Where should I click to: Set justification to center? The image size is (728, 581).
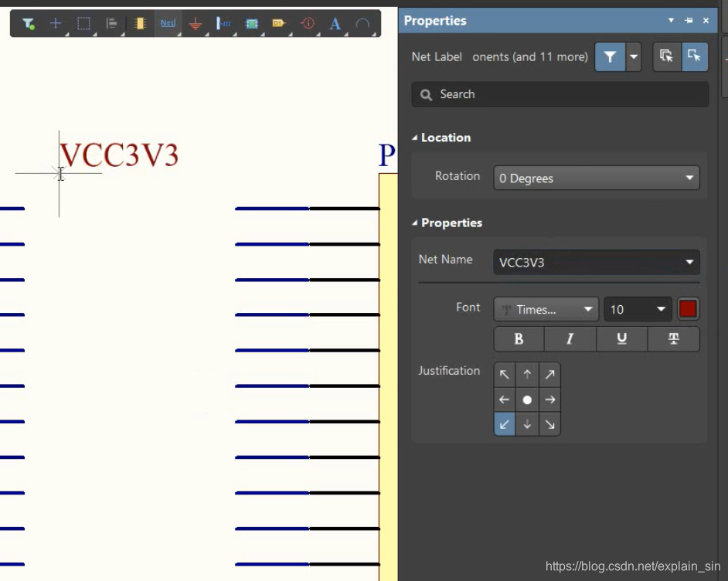(x=527, y=399)
